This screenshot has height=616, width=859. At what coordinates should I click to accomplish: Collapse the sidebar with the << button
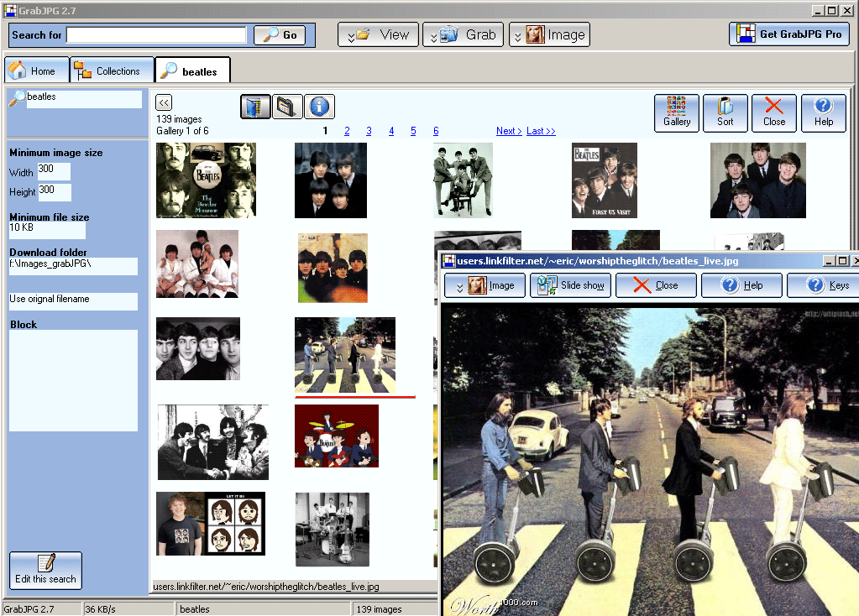point(165,102)
